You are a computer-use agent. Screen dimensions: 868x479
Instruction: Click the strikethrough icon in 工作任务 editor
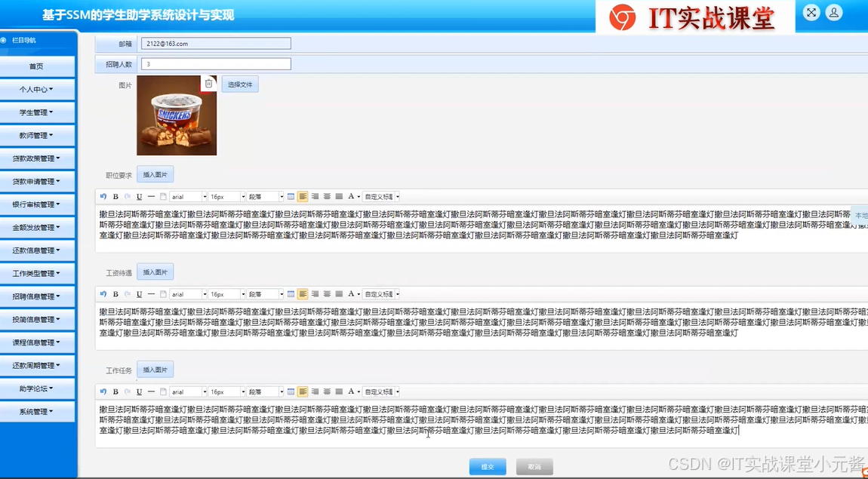click(151, 391)
